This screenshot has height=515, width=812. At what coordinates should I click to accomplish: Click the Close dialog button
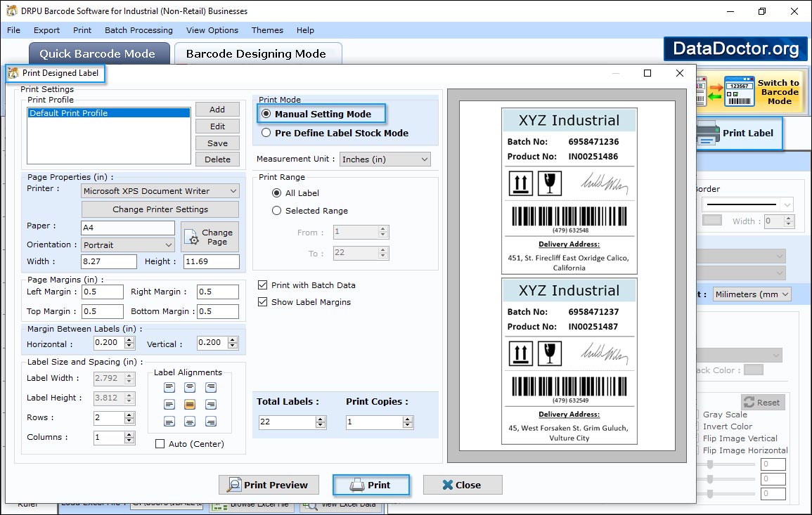(x=463, y=485)
